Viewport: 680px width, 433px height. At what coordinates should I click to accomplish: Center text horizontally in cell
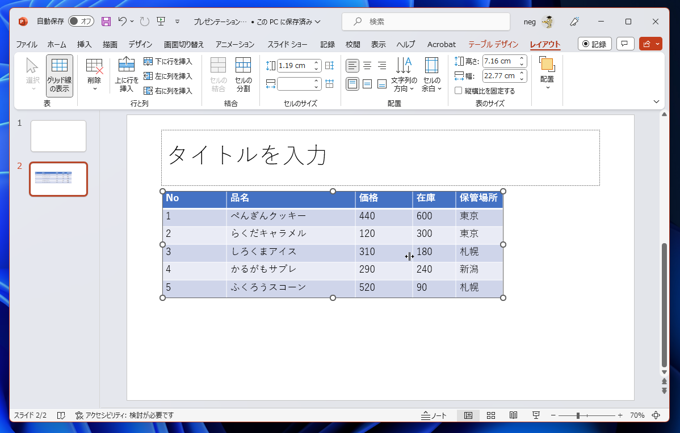click(x=367, y=66)
